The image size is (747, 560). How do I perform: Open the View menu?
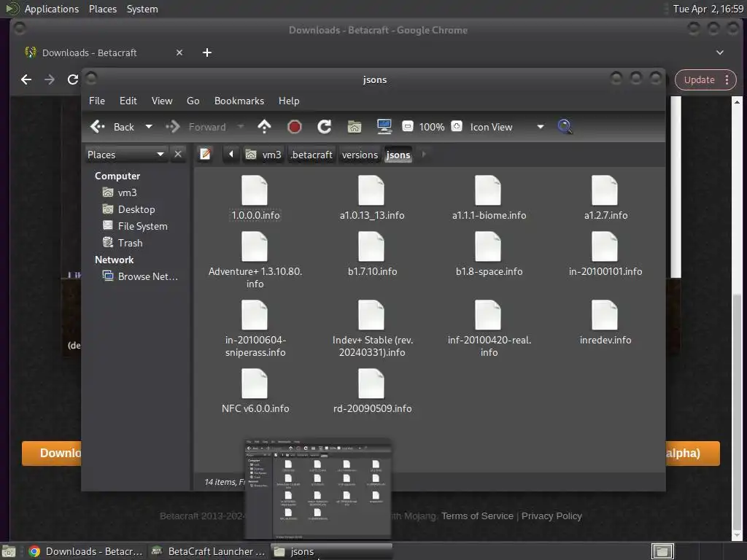[x=162, y=101]
